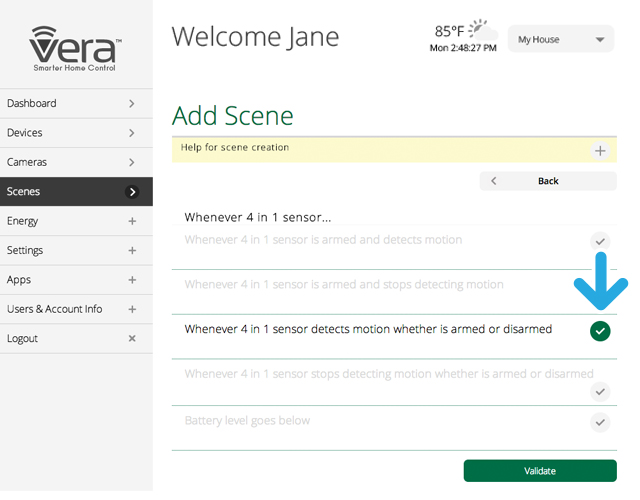640x500 pixels.
Task: Check 'stops detecting motion whether armed' option
Action: coord(599,391)
